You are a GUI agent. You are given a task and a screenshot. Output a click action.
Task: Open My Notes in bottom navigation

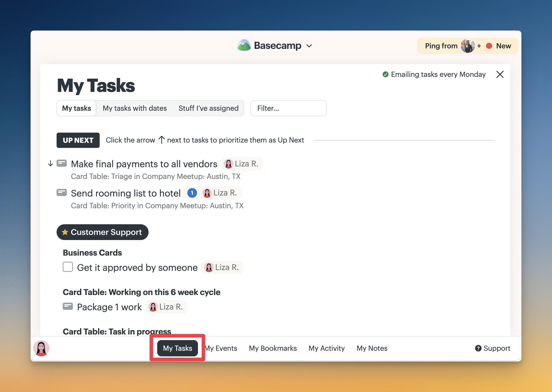[372, 348]
